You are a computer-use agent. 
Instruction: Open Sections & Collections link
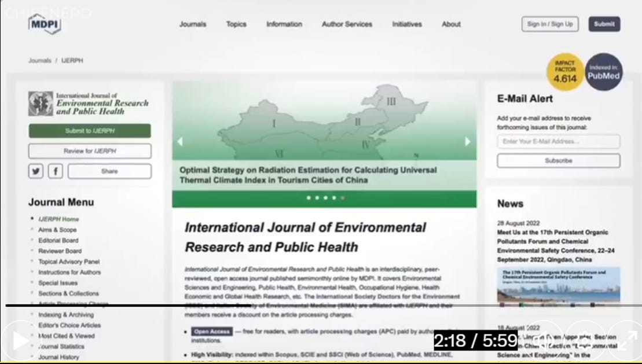pos(68,293)
